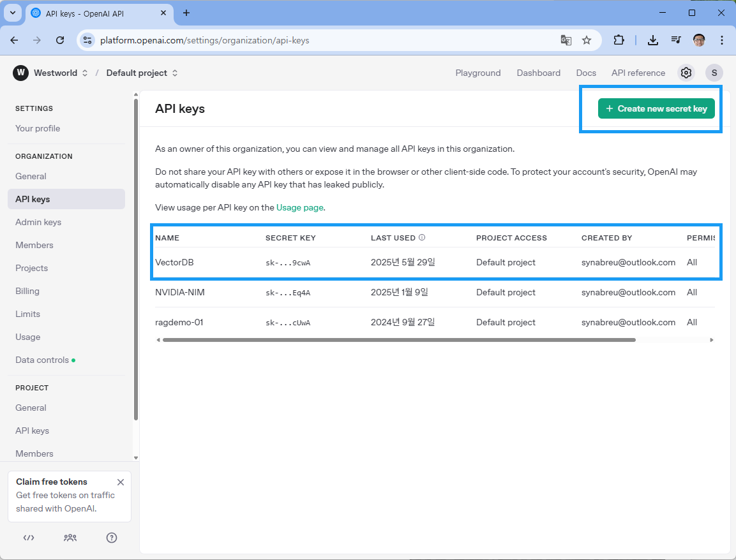Image resolution: width=736 pixels, height=560 pixels.
Task: Open the media controls icon
Action: coord(676,40)
